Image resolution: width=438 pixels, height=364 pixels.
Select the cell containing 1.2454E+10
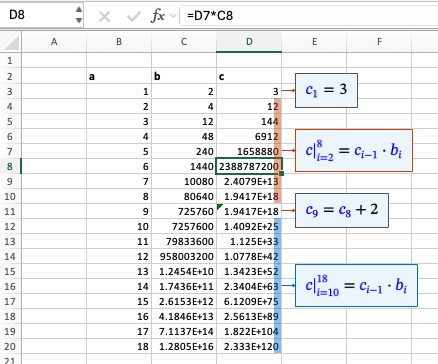[x=184, y=271]
